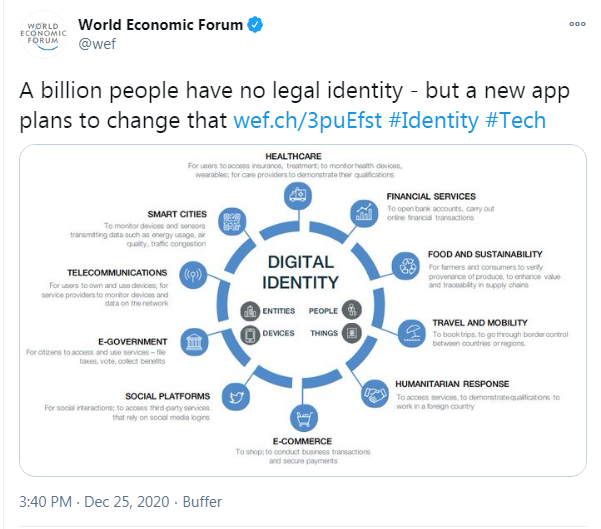This screenshot has height=529, width=601.
Task: Open the World Economic Forum display name
Action: (160, 25)
